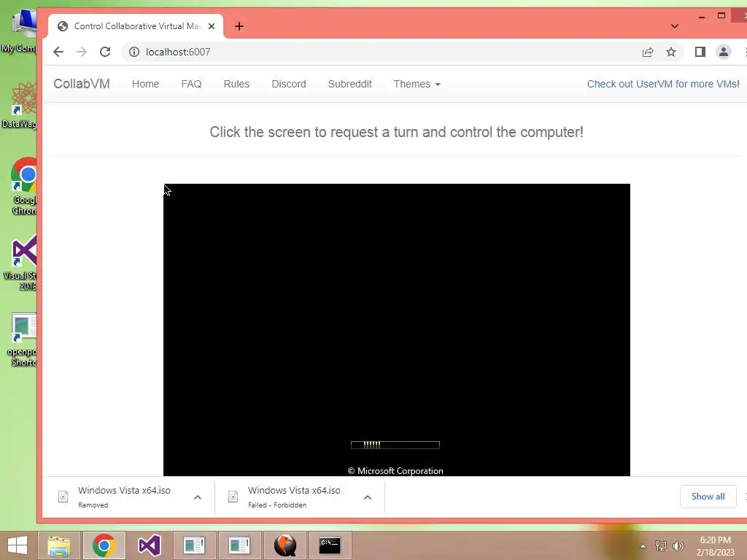Open File Explorer from the taskbar
Viewport: 747px width, 560px height.
pyautogui.click(x=59, y=545)
